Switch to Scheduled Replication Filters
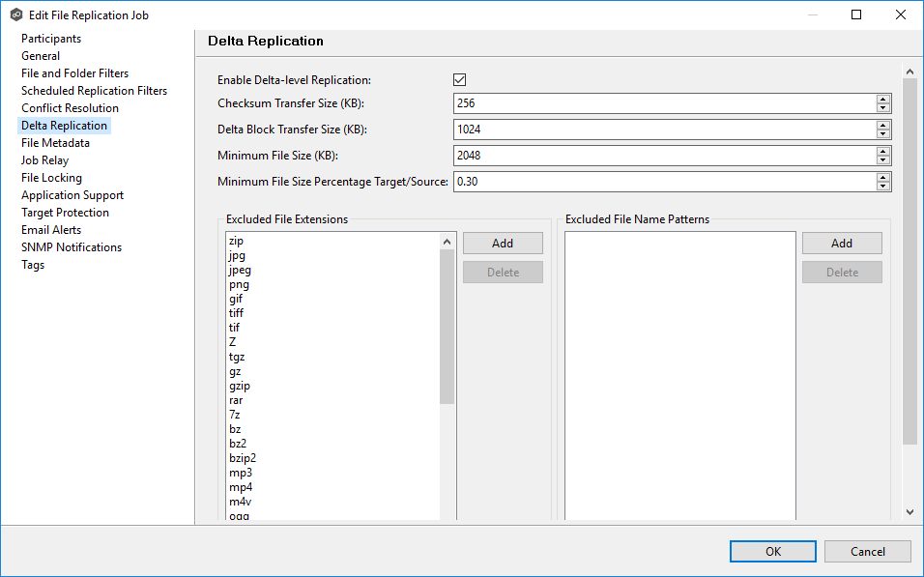The image size is (924, 577). pyautogui.click(x=94, y=91)
